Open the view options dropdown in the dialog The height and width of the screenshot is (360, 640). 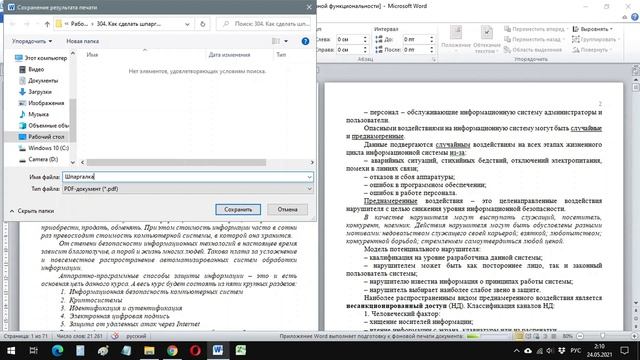click(285, 41)
